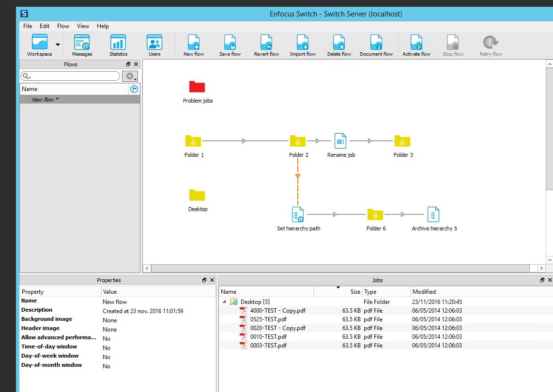Screen dimensions: 553x392
Task: Open the Workspace toolbar button
Action: pos(39,45)
